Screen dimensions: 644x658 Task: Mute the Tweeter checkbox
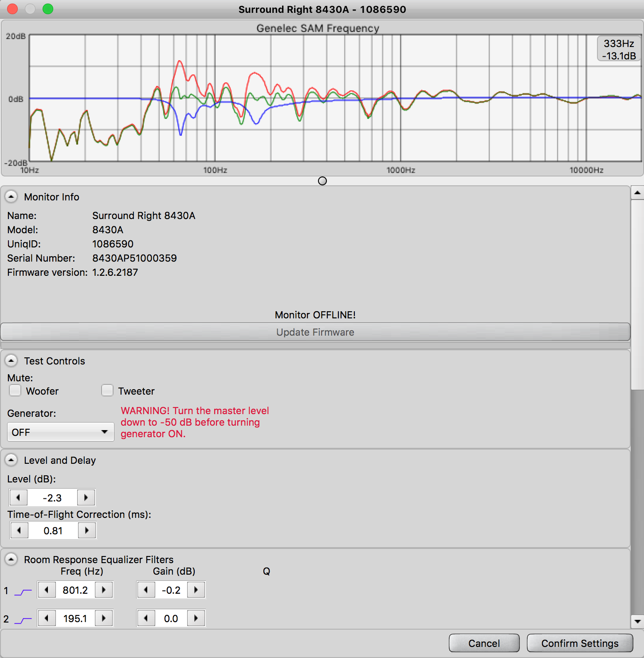(x=107, y=390)
